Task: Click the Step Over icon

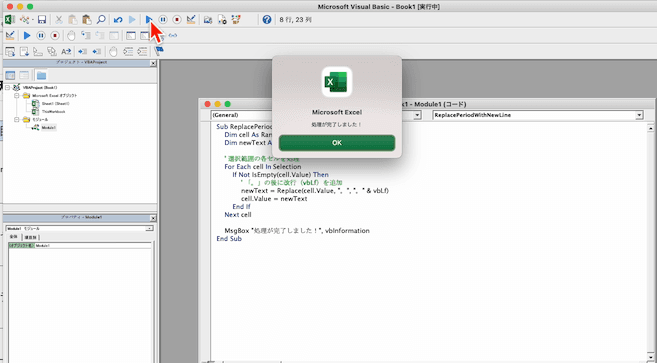Action: (100, 36)
